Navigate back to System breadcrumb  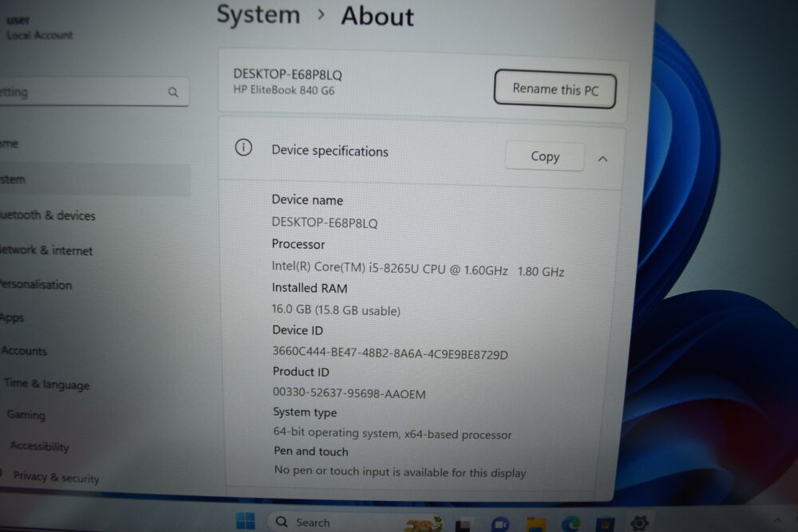pos(259,14)
